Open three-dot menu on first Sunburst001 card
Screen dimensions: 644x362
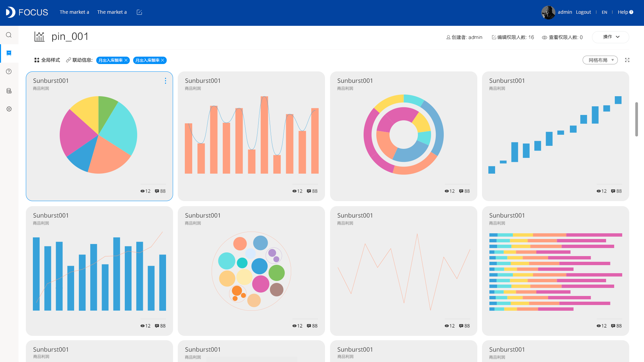pyautogui.click(x=165, y=81)
